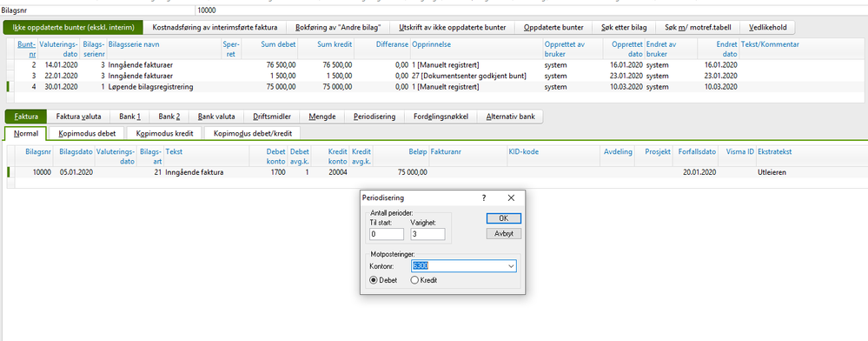Viewport: 868px width, 341px height.
Task: Close the Periodisering dialog
Action: (511, 198)
